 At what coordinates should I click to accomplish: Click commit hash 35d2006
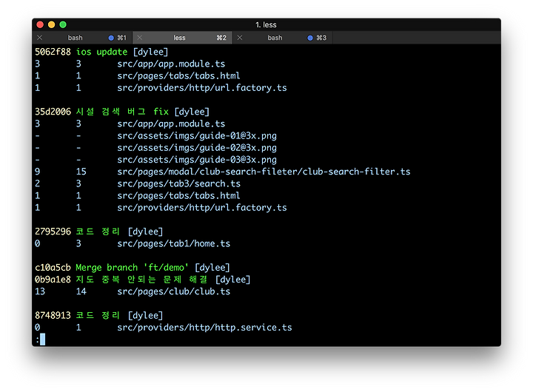[x=53, y=112]
